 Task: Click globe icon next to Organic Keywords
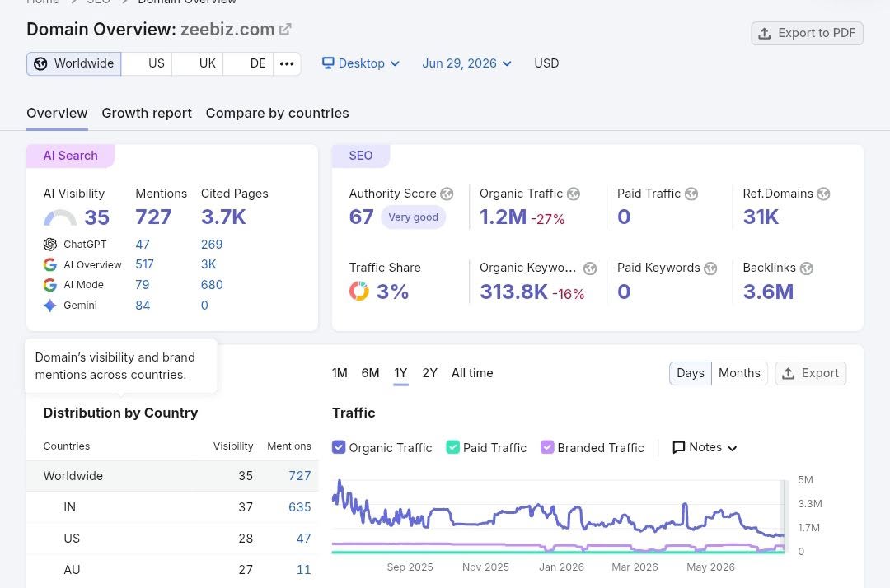tap(590, 268)
